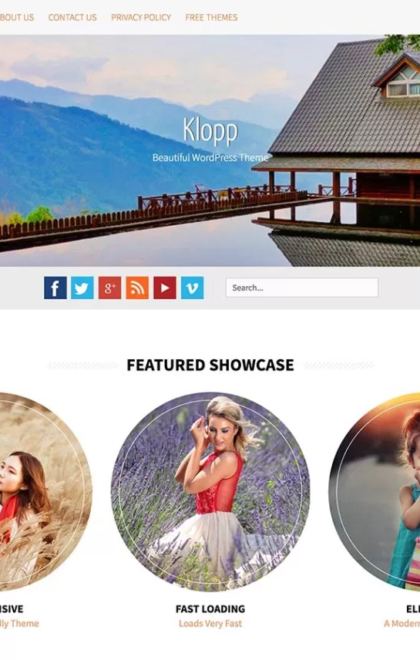Viewport: 420px width, 660px height.
Task: Open the Google Plus social icon
Action: [x=110, y=288]
